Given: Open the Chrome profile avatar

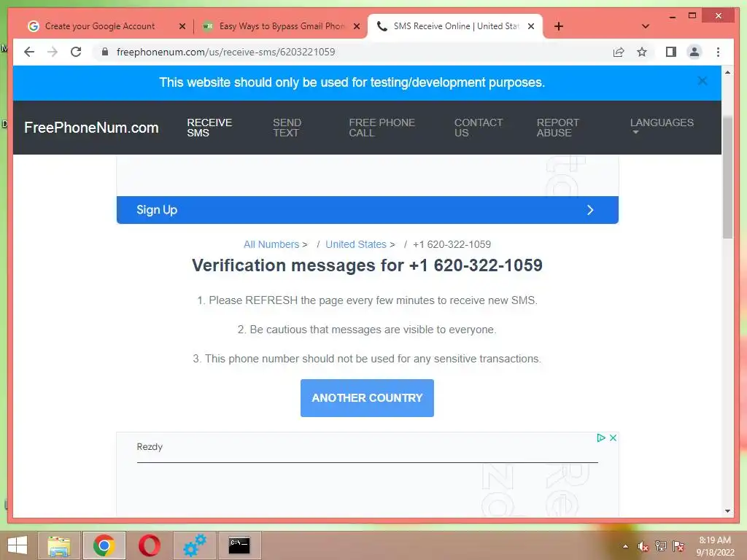Looking at the screenshot, I should [694, 52].
